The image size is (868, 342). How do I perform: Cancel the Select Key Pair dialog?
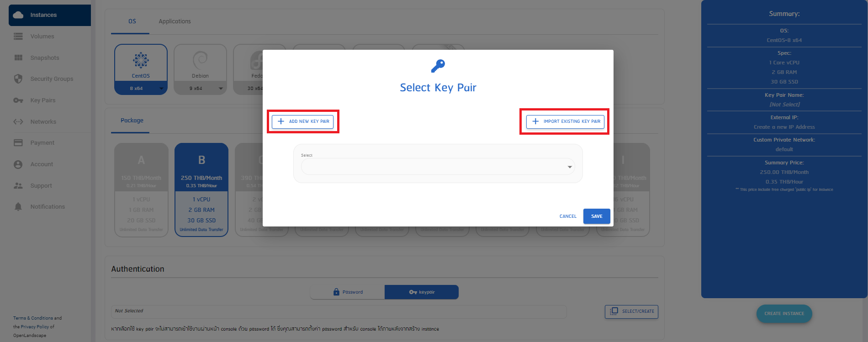[x=568, y=216]
